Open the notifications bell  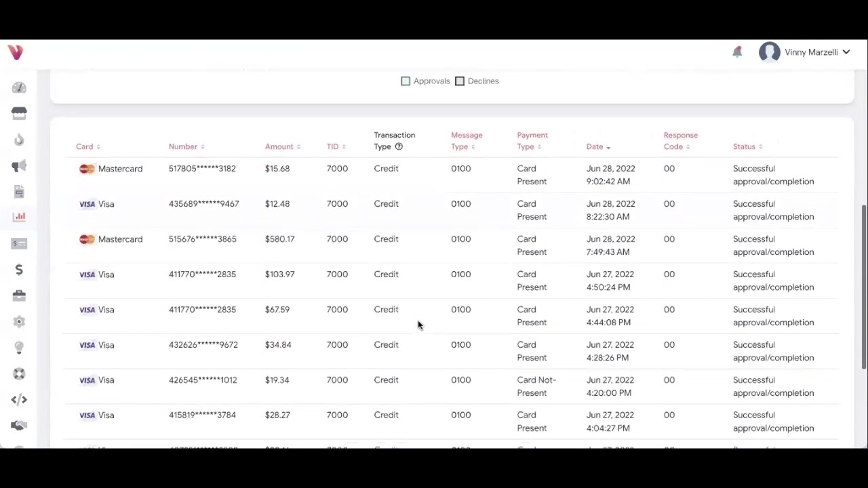[737, 52]
